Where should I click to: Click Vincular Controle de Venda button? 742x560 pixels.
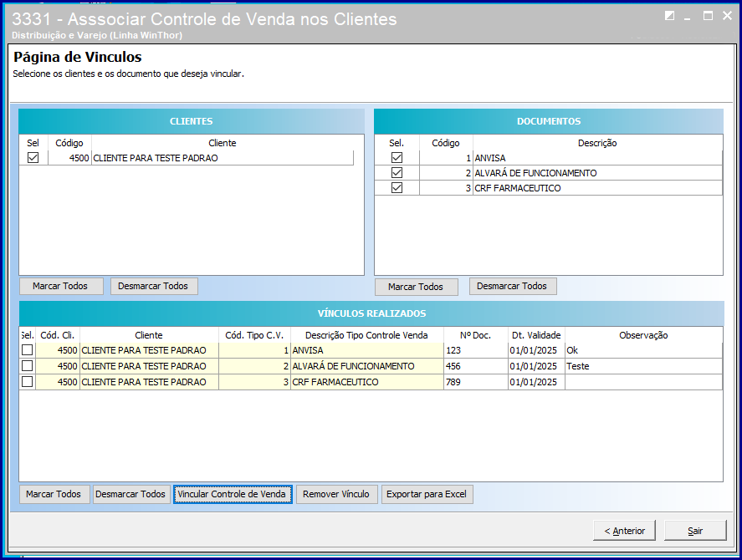coord(233,494)
